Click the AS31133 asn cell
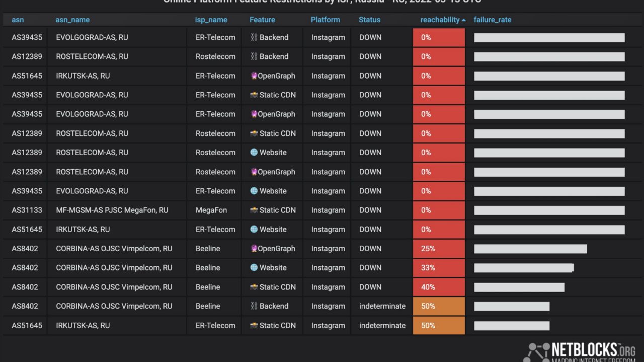The width and height of the screenshot is (644, 362). pos(27,210)
